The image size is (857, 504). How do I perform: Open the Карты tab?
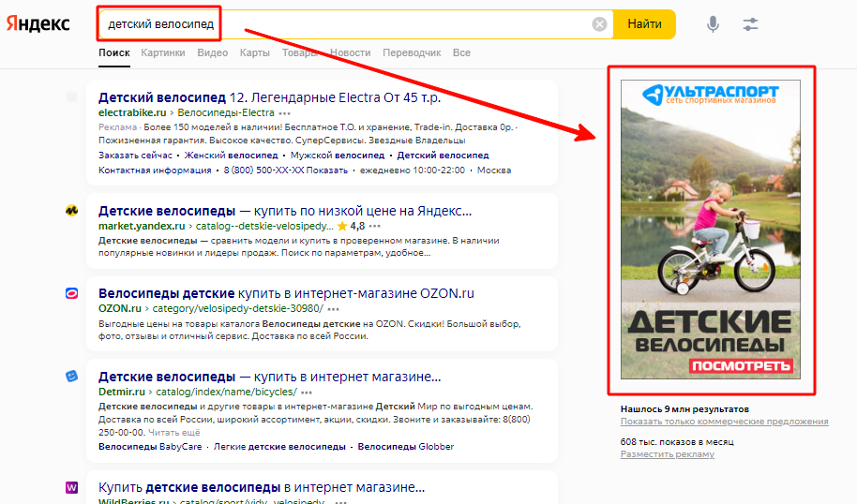(x=255, y=53)
